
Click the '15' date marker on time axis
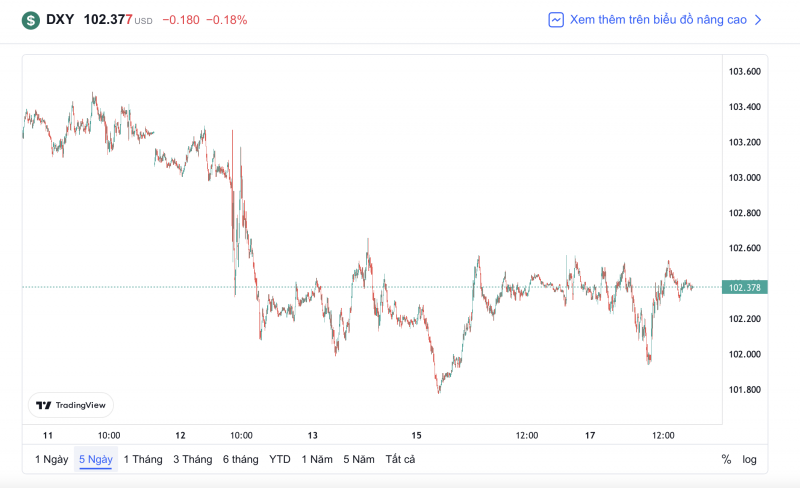tap(417, 435)
